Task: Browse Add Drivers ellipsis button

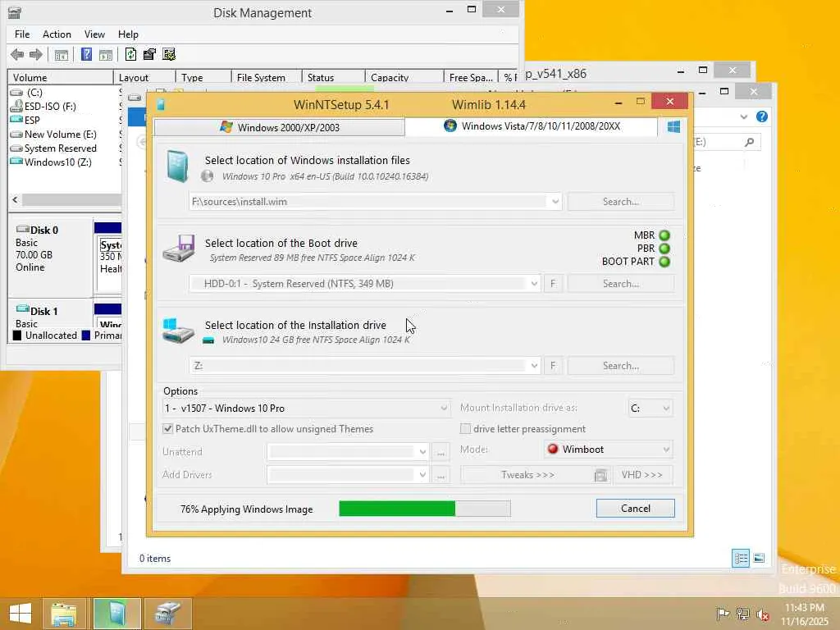Action: (x=441, y=475)
